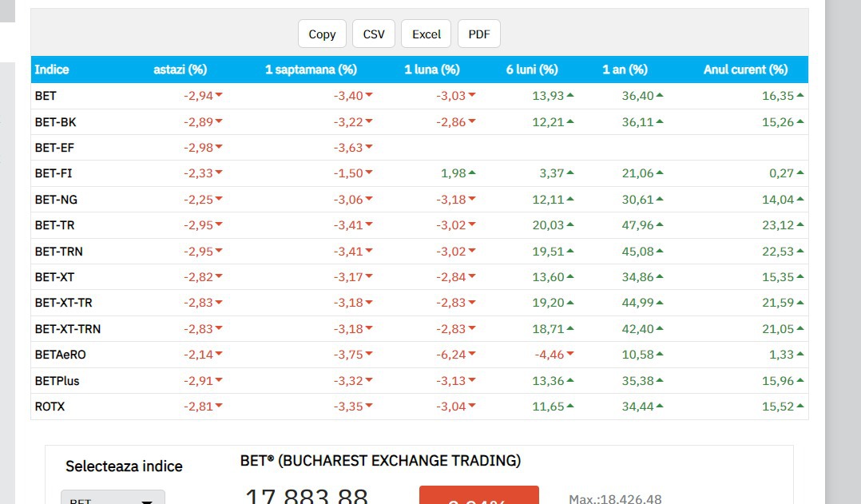The height and width of the screenshot is (504, 861).
Task: Click red down arrow beside BETAeRO 6 luni value
Action: [x=570, y=355]
